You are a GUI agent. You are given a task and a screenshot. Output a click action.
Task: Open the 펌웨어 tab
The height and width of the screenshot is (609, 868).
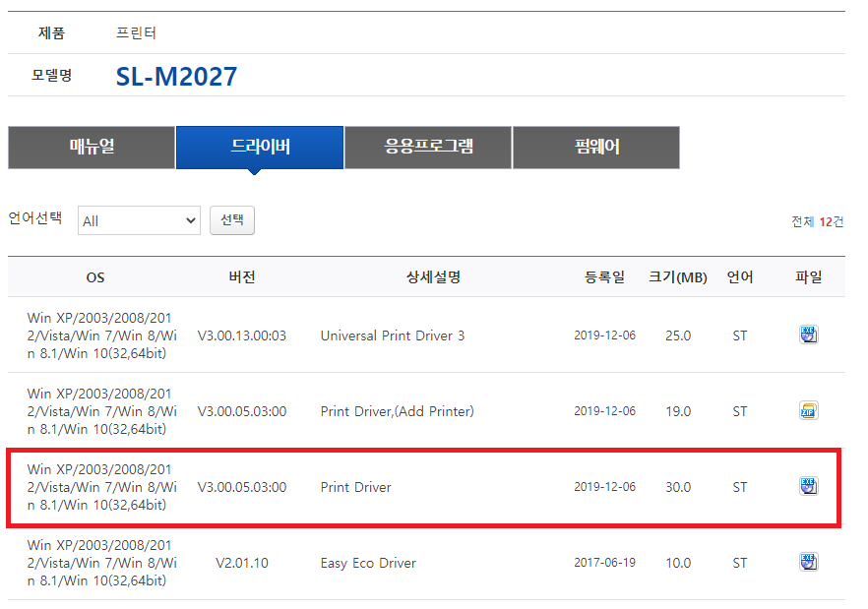tap(596, 148)
